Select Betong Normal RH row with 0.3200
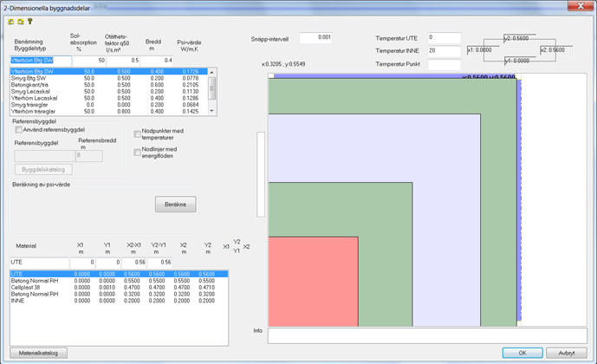Image resolution: width=597 pixels, height=364 pixels. click(119, 295)
